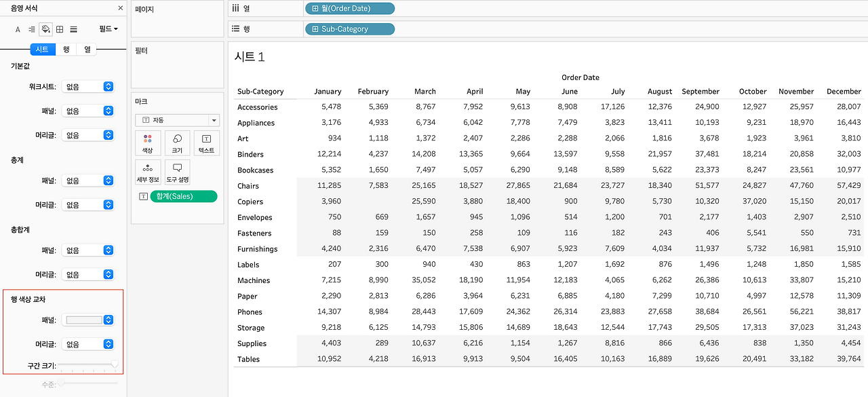
Task: Click the 시트 1 sheet title
Action: (x=250, y=57)
